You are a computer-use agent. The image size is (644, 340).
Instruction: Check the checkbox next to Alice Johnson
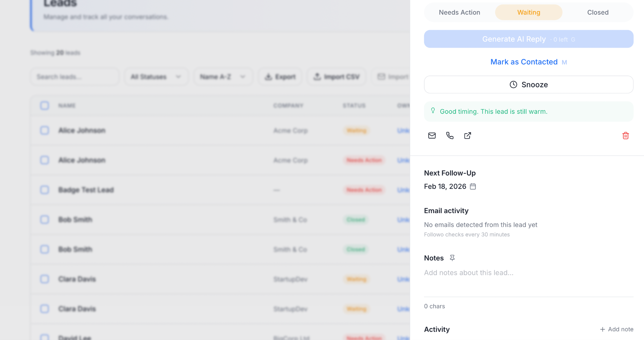click(44, 130)
